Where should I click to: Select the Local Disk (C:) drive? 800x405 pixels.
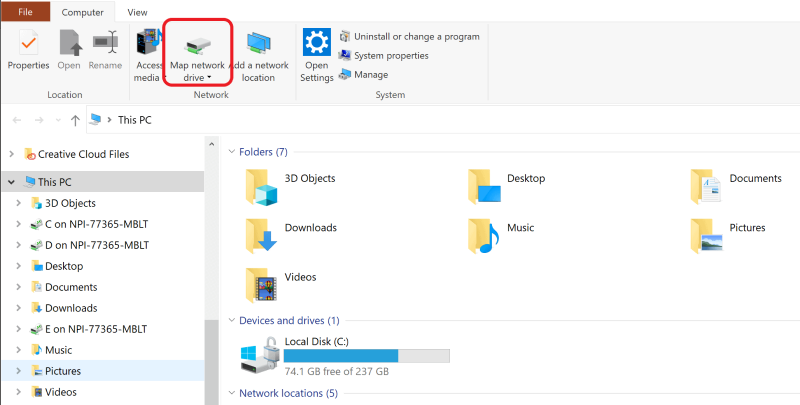click(x=262, y=357)
